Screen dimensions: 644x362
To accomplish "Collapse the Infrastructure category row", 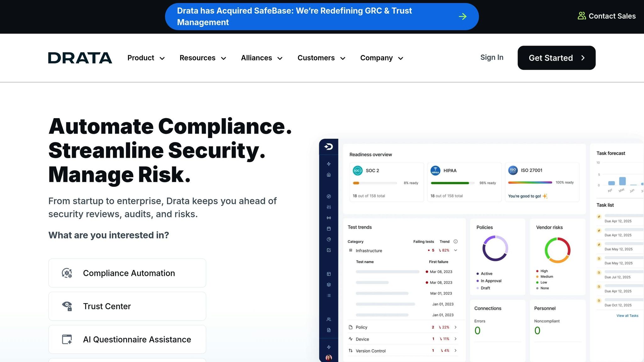I will click(x=455, y=250).
